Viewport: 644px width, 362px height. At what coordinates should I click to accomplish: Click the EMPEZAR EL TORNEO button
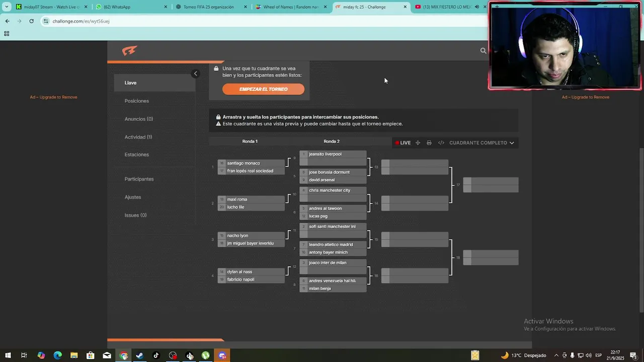coord(263,89)
